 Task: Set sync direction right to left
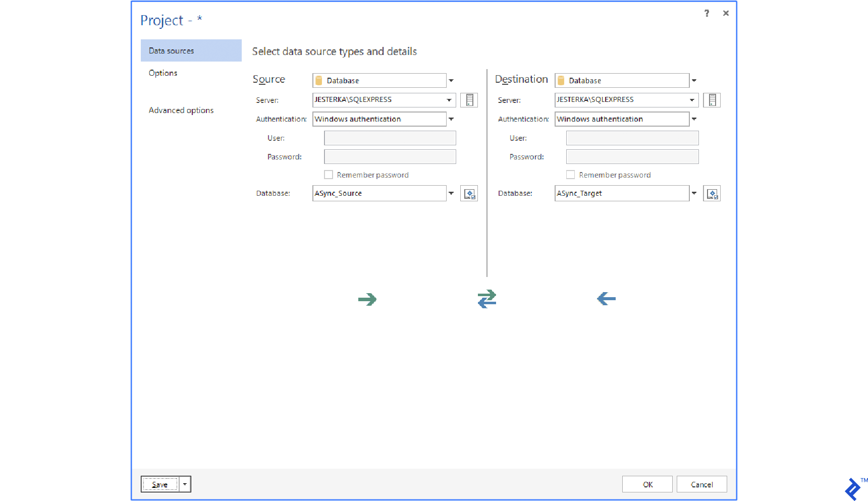point(606,299)
